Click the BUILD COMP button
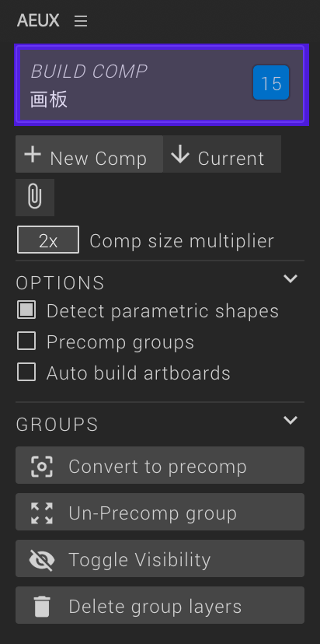The height and width of the screenshot is (644, 320). coord(162,85)
